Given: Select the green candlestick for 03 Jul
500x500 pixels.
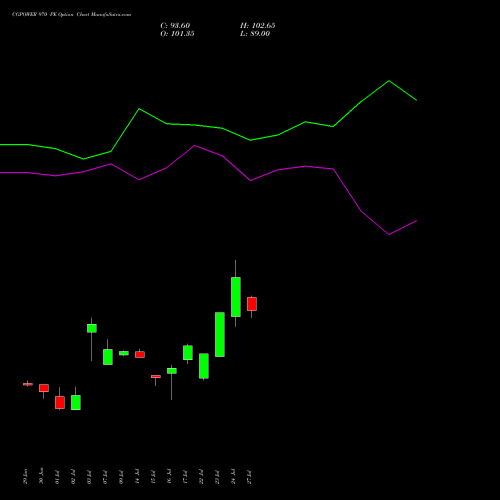Looking at the screenshot, I should tap(92, 328).
